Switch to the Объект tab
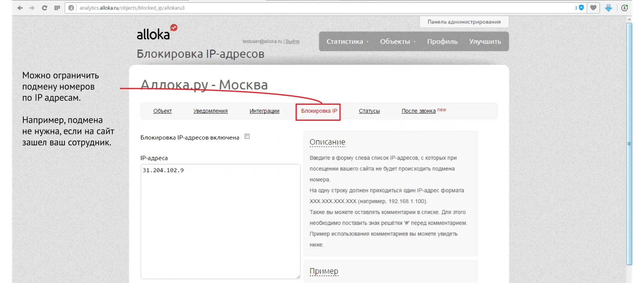The image size is (644, 283). pyautogui.click(x=163, y=111)
